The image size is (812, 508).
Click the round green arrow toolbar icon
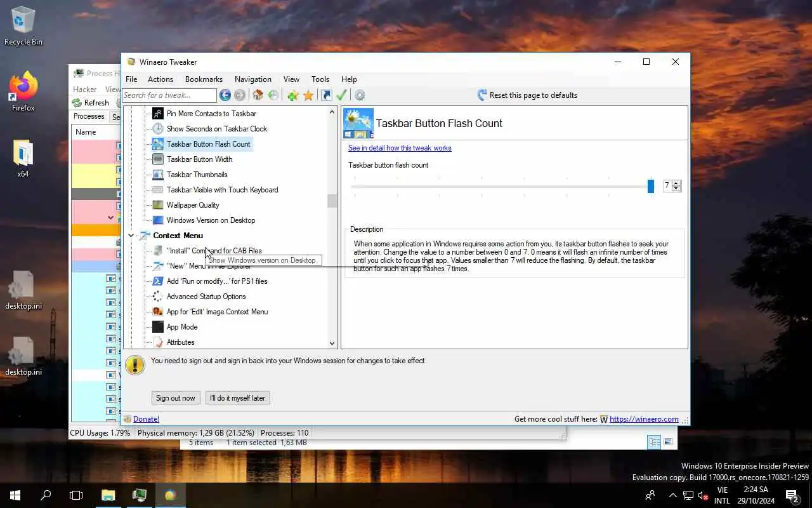[273, 95]
